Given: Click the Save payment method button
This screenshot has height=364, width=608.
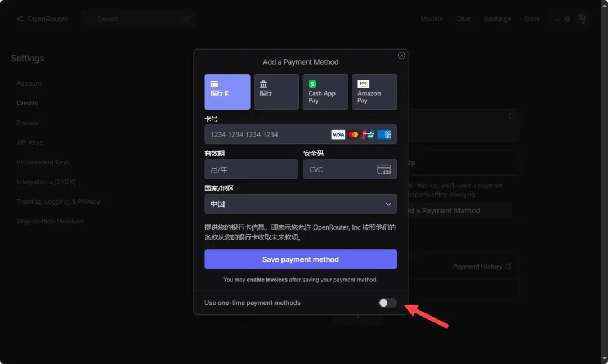Looking at the screenshot, I should tap(300, 259).
